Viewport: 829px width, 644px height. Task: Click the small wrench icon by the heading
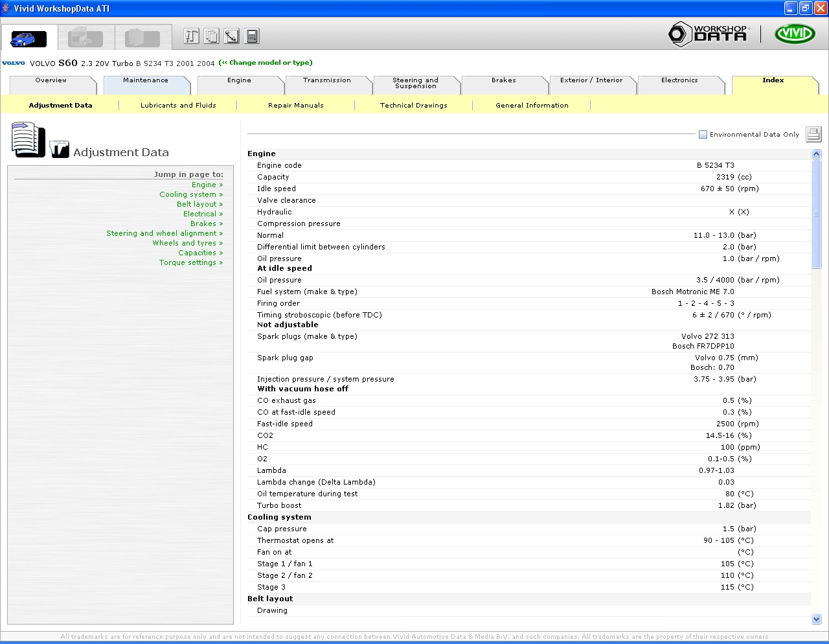59,149
